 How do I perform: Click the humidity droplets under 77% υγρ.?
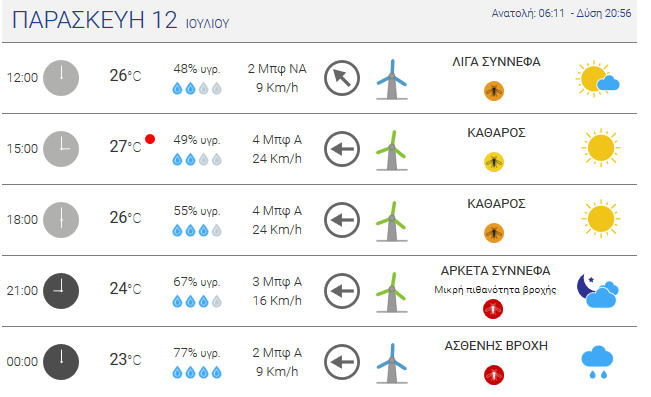[197, 372]
